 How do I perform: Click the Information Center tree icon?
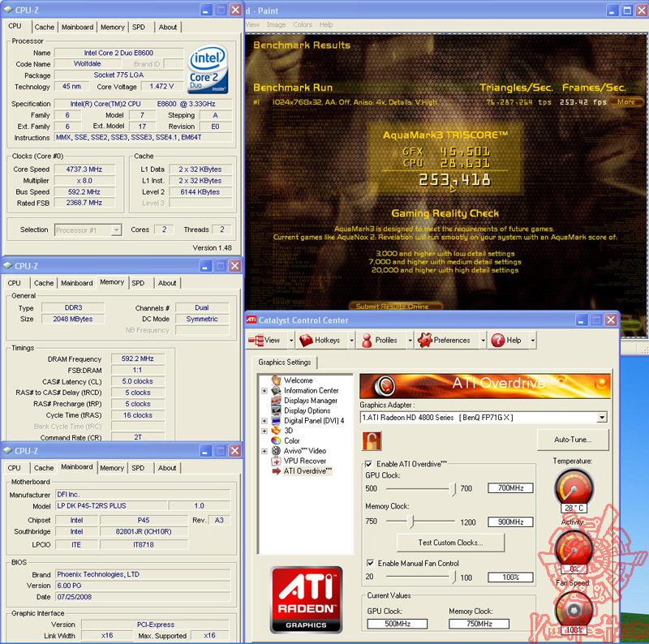(276, 390)
